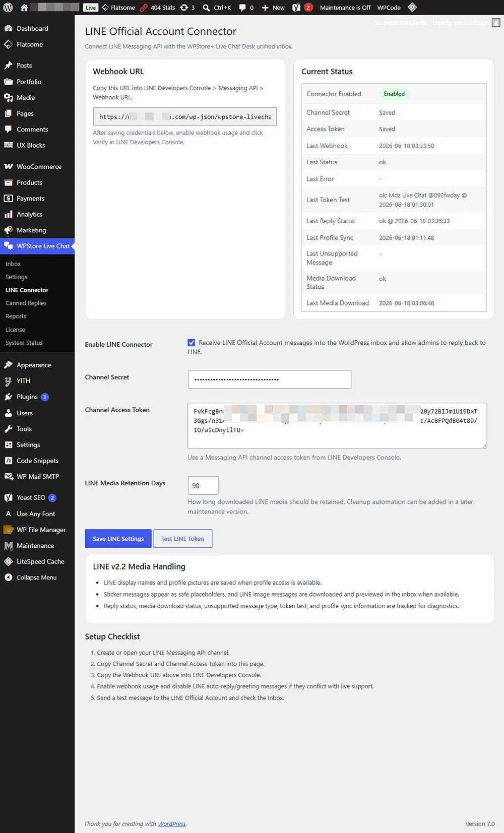
Task: Click the WordPress logo icon in admin bar
Action: coord(8,8)
